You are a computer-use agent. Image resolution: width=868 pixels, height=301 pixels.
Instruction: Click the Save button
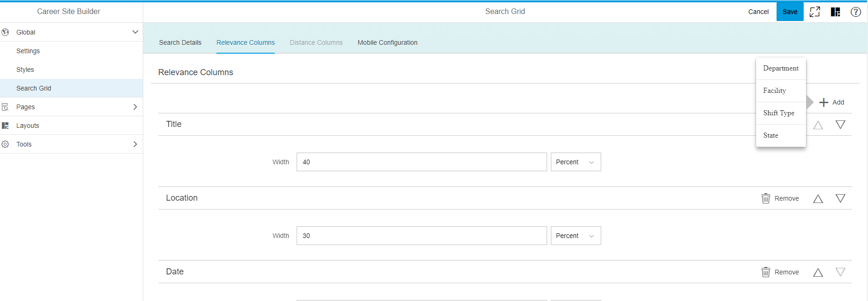(790, 12)
